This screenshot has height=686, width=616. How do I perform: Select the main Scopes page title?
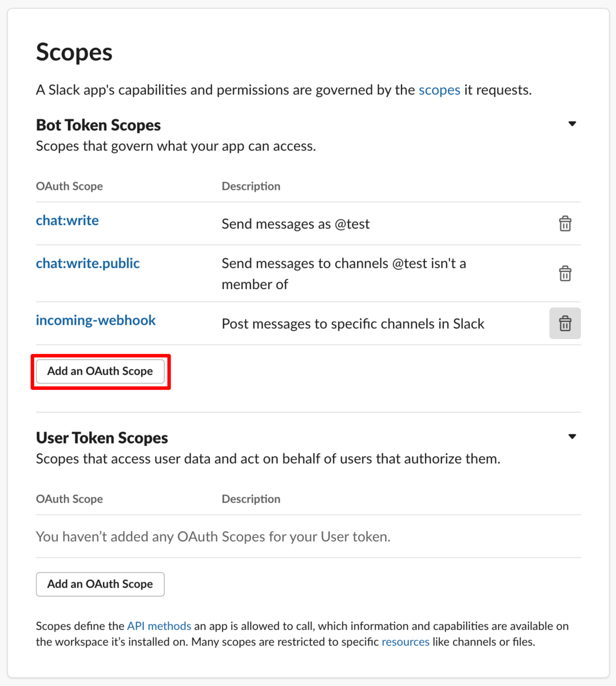coord(74,53)
